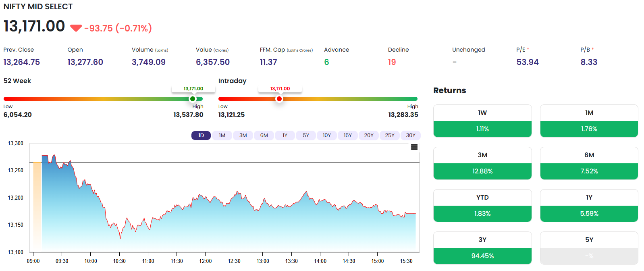Click the red down-triangle change indicator

(x=76, y=28)
